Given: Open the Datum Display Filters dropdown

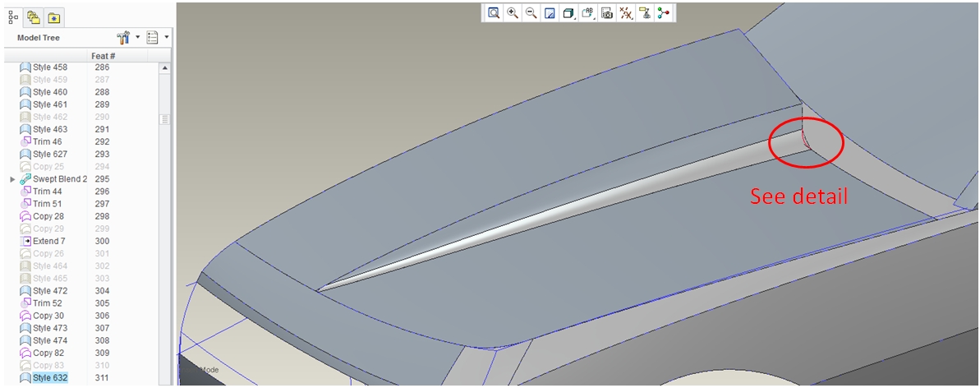Looking at the screenshot, I should 625,13.
